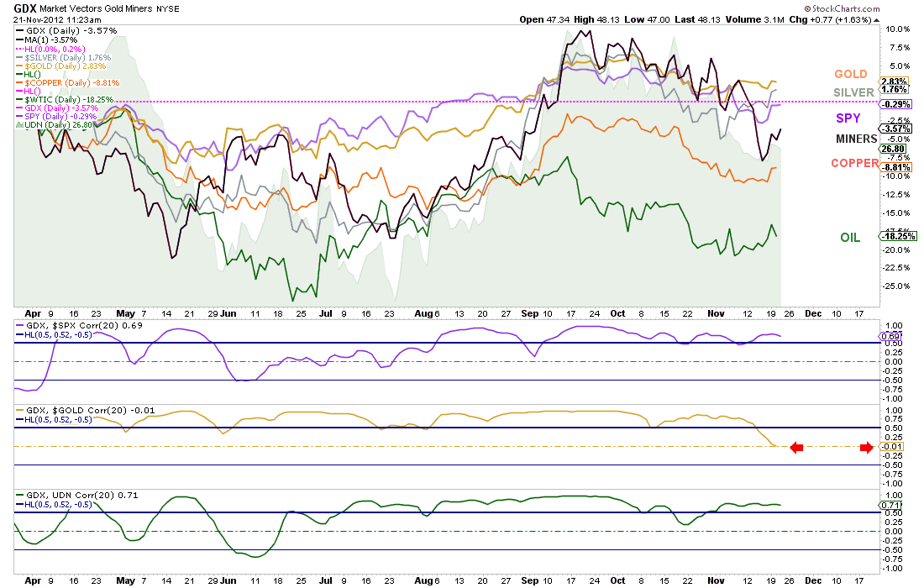Select the SPY (Daily) -0.29% legend entry
This screenshot has height=588, width=924.
coord(56,116)
